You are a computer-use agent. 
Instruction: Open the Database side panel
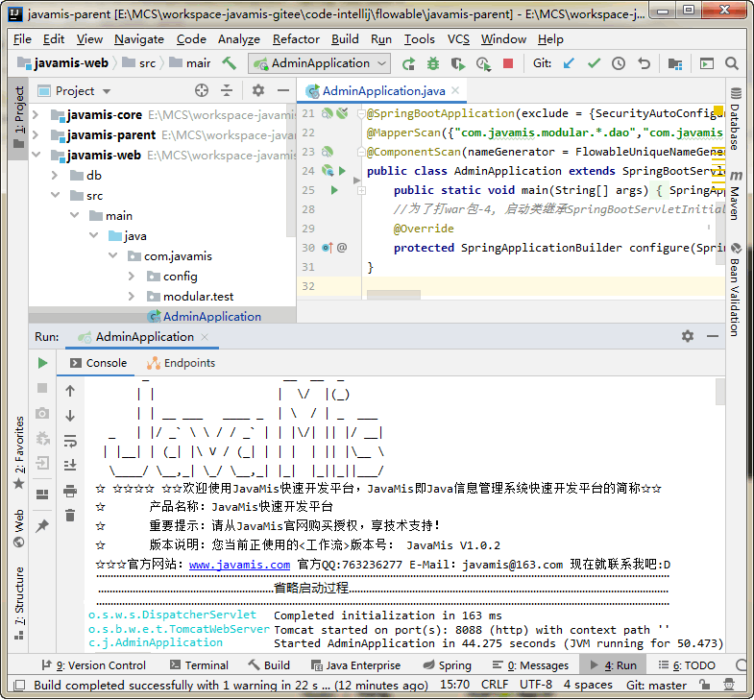[735, 118]
